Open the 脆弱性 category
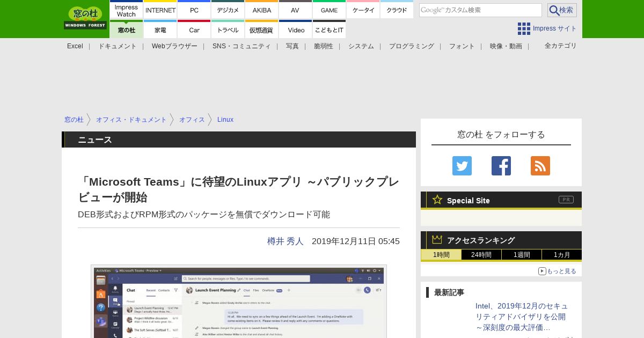This screenshot has height=338, width=644. pos(324,46)
